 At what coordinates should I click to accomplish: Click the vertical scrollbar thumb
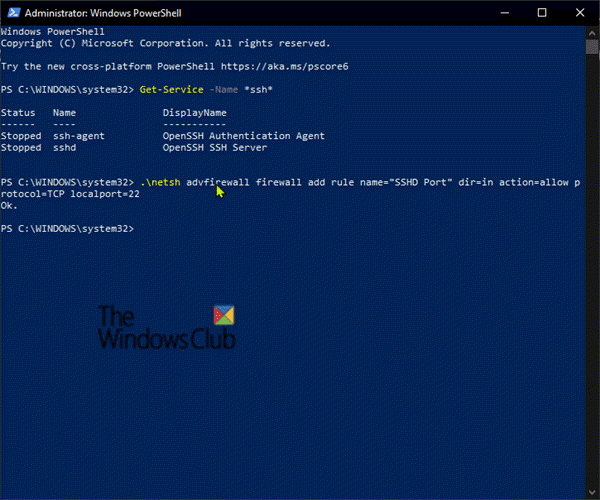point(592,47)
